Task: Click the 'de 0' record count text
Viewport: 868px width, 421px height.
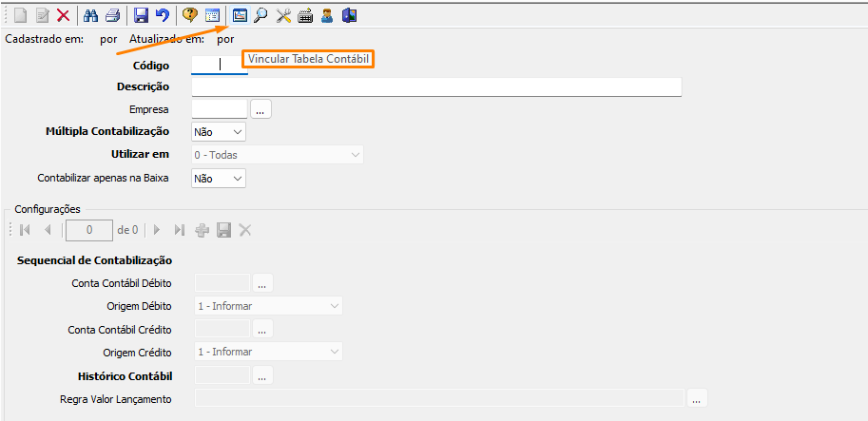Action: point(127,230)
